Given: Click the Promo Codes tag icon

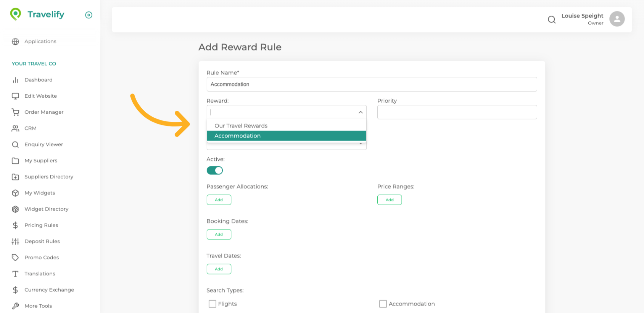Looking at the screenshot, I should coord(15,257).
